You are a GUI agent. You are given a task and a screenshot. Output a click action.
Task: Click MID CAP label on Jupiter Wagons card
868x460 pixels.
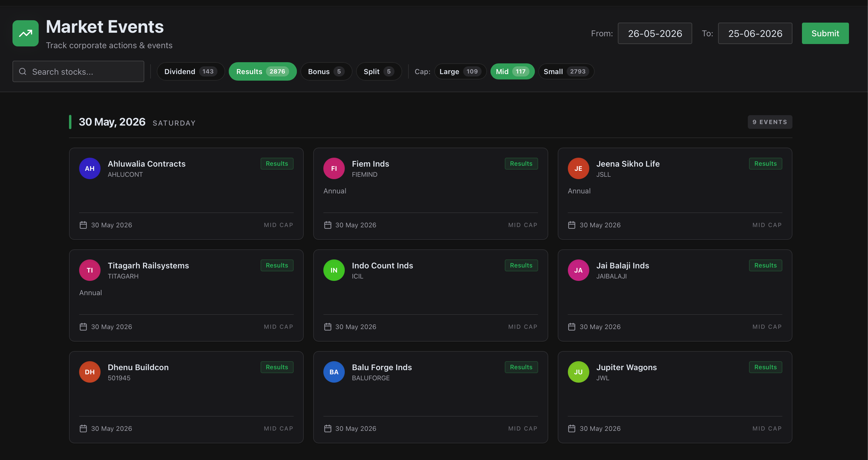[x=767, y=428]
